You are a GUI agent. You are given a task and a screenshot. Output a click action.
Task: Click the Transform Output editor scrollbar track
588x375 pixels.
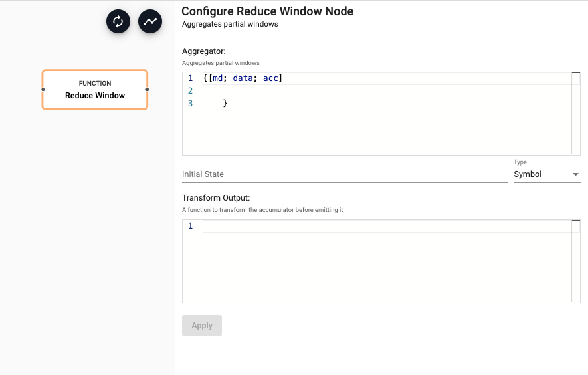point(576,261)
